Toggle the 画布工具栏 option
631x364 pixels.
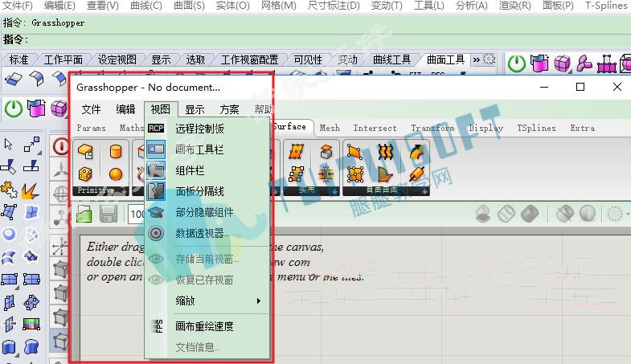pyautogui.click(x=207, y=149)
